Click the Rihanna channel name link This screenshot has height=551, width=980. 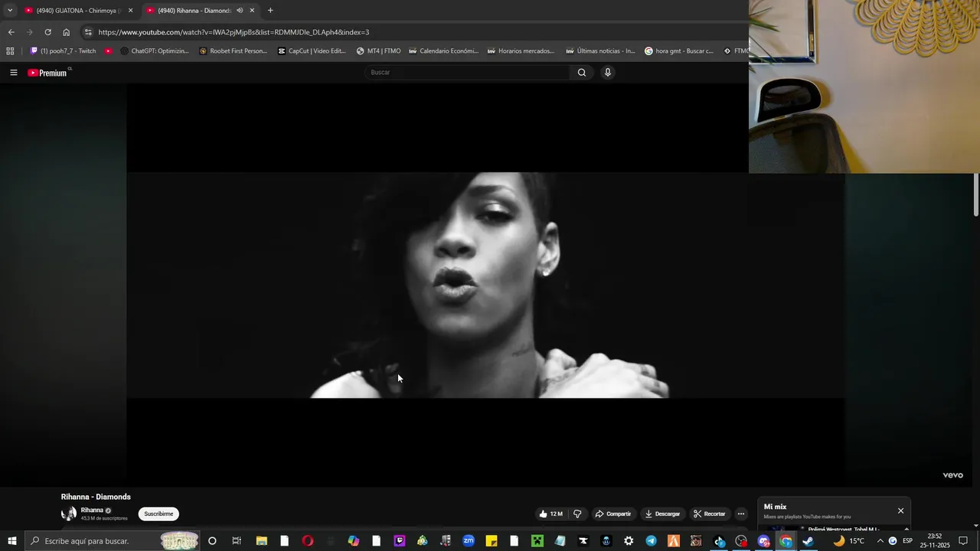pyautogui.click(x=92, y=510)
